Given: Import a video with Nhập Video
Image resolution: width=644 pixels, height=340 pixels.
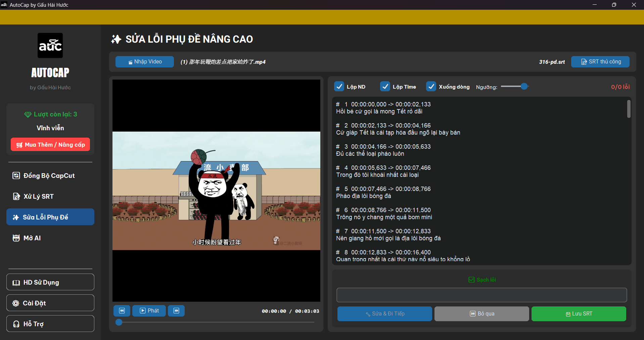Looking at the screenshot, I should point(145,62).
